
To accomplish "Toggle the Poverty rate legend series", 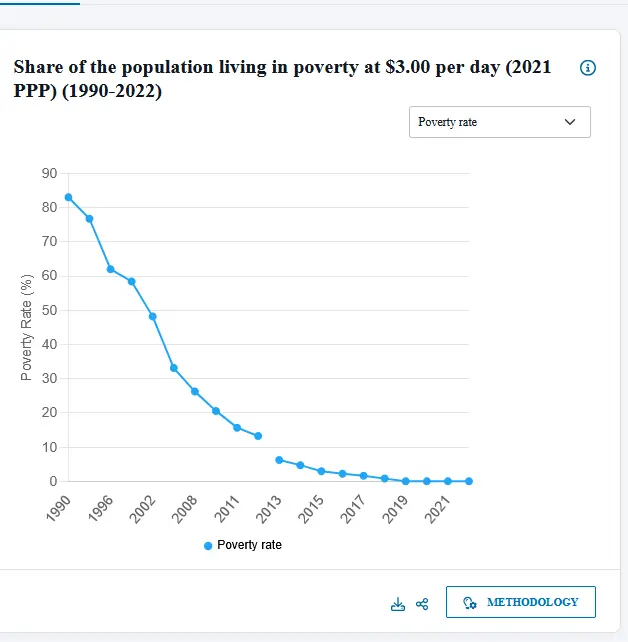I will (x=243, y=545).
